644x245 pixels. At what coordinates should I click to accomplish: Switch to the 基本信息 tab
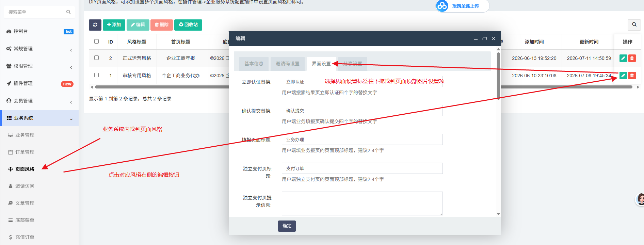[x=254, y=64]
